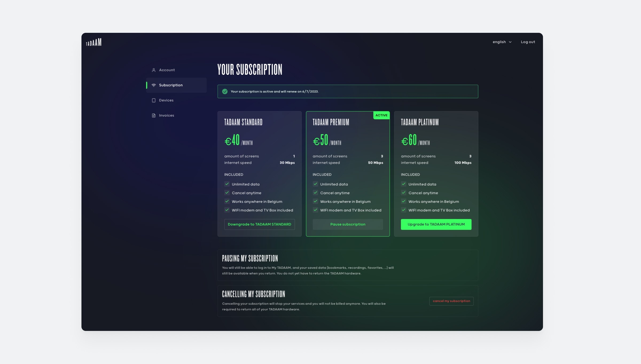641x364 pixels.
Task: Click amount of screens in Premium plan
Action: tap(330, 156)
